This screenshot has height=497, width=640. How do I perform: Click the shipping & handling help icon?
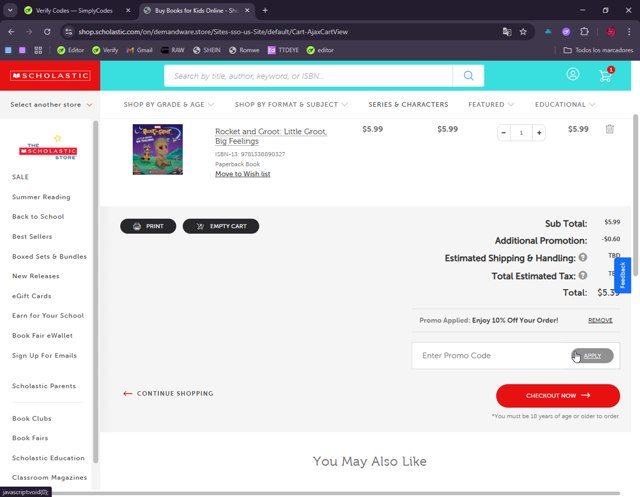point(583,257)
